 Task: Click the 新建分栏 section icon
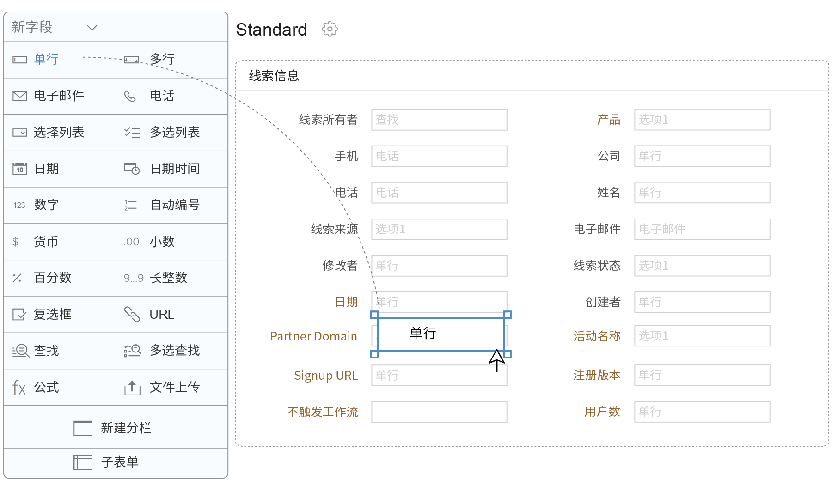point(83,428)
